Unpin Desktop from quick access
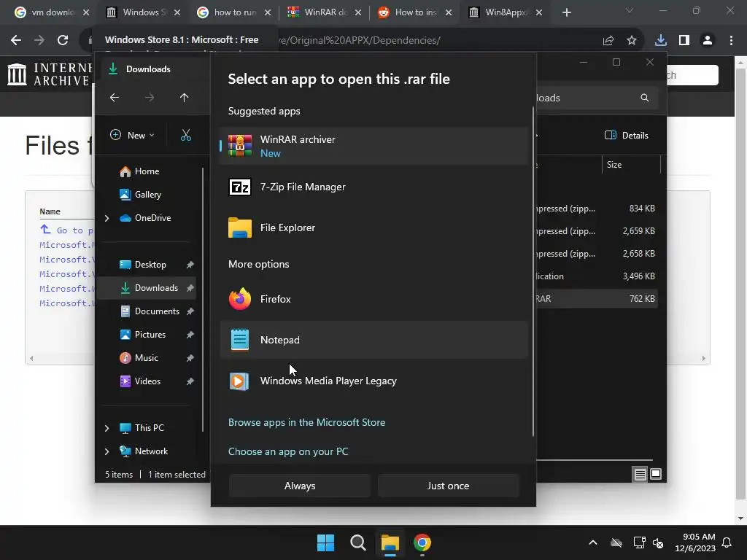 (190, 265)
